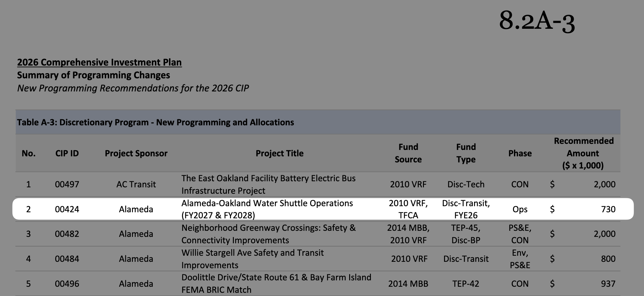Click the 'CIP ID' column header

tap(67, 153)
